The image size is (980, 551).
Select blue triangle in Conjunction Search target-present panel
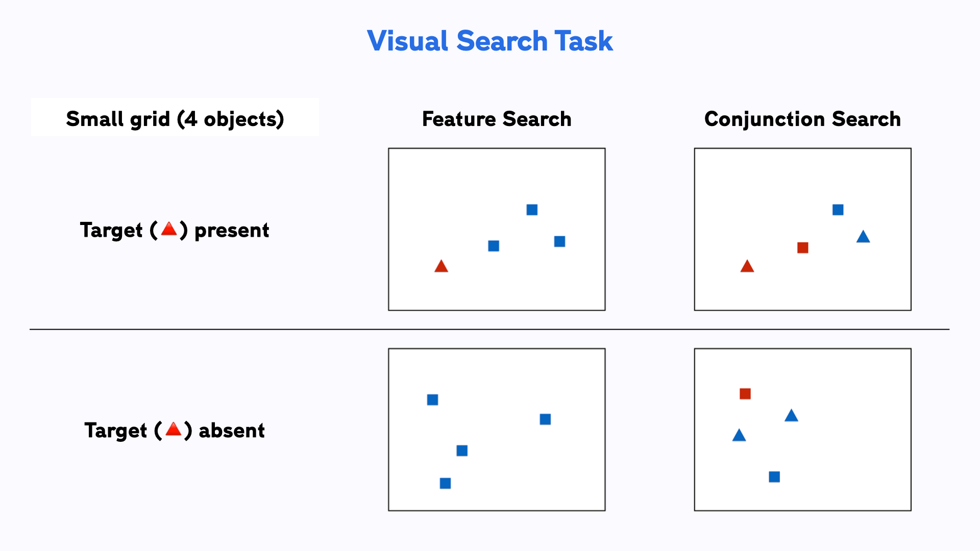click(x=863, y=237)
